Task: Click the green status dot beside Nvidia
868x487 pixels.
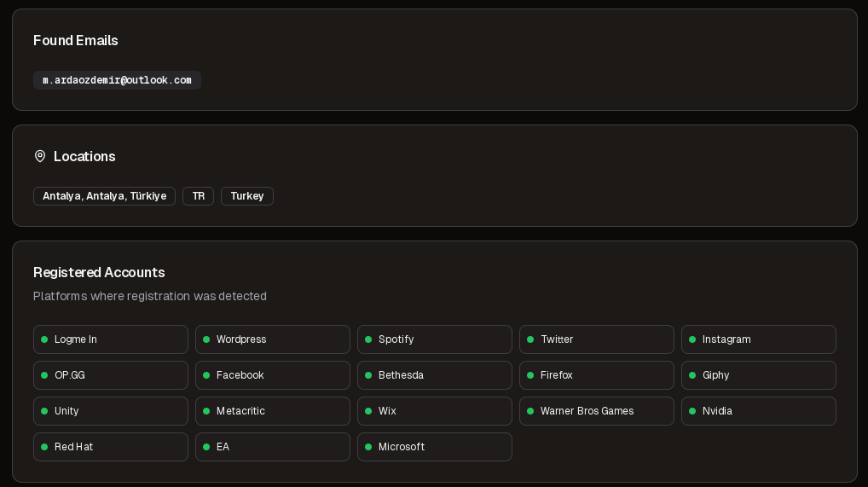Action: pos(692,411)
